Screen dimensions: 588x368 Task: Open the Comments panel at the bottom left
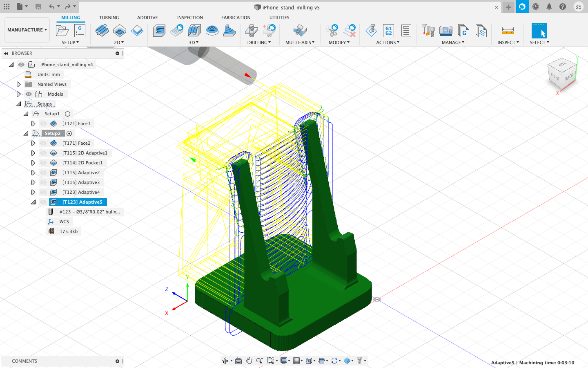[24, 361]
